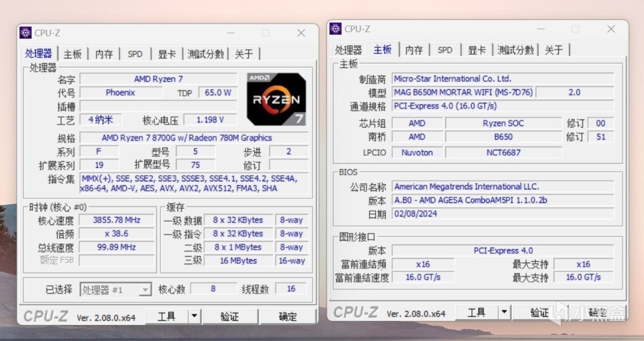This screenshot has height=341, width=644.
Task: Click the 3855.78 MHz core speed value
Action: coord(117,220)
